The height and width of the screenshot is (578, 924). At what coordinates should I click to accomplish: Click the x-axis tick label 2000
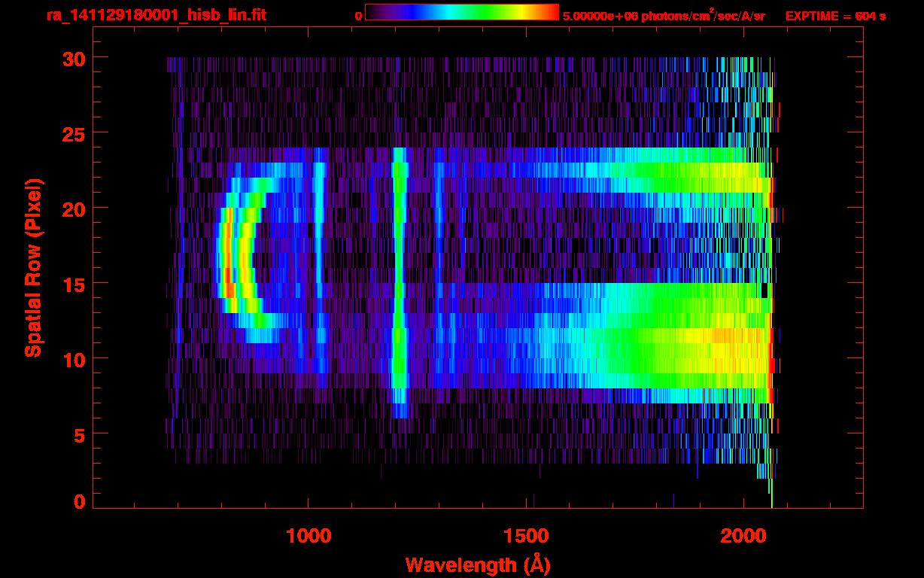(742, 536)
